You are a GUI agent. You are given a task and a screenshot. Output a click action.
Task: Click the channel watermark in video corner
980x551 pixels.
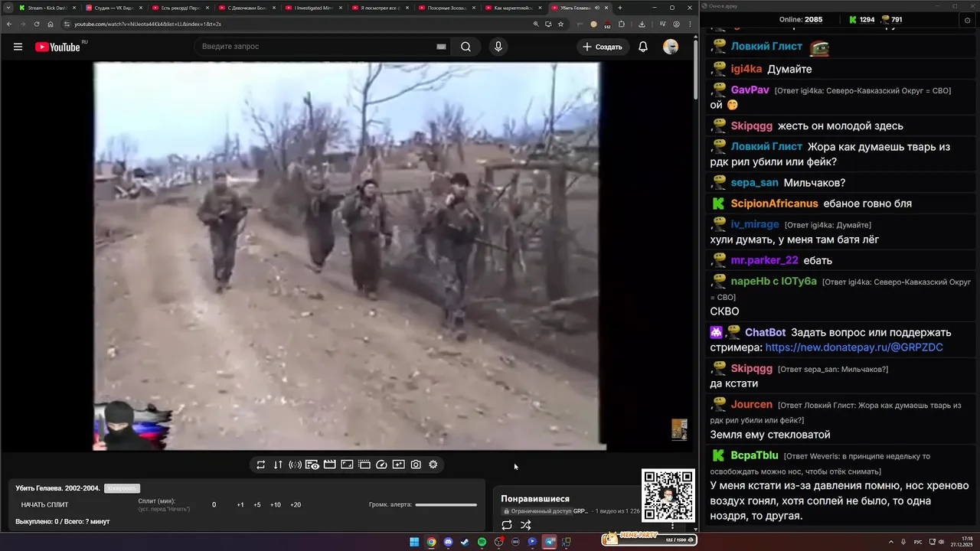679,429
